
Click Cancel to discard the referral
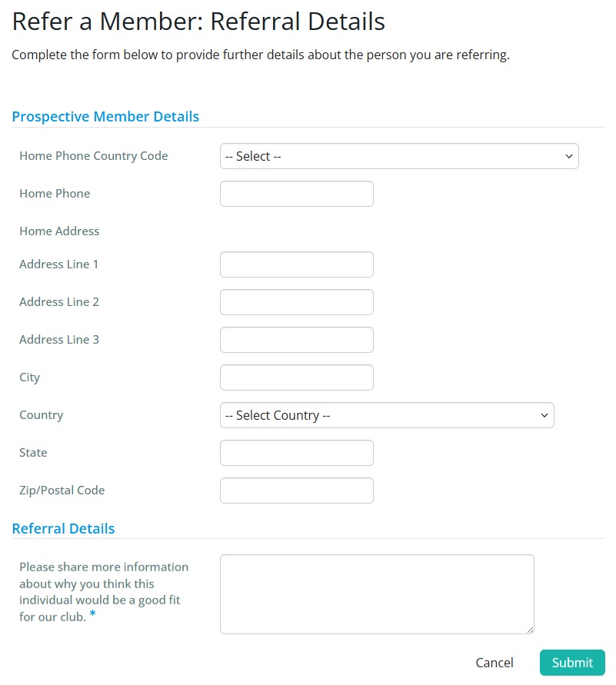(x=494, y=663)
